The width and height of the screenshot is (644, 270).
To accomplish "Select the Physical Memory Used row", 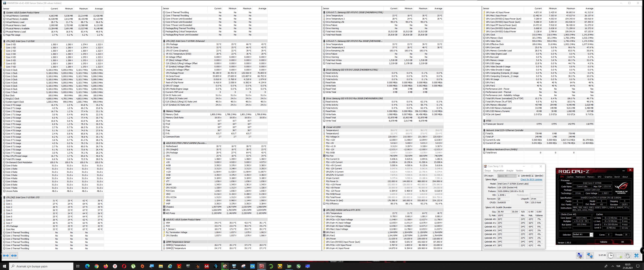I will click(x=53, y=25).
